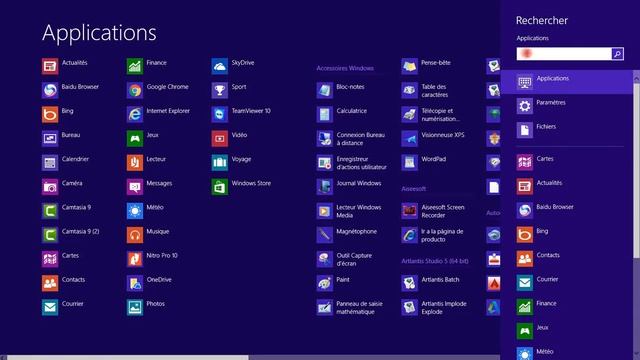The width and height of the screenshot is (640, 360).
Task: Open the Météo app in Applications list
Action: point(135,211)
